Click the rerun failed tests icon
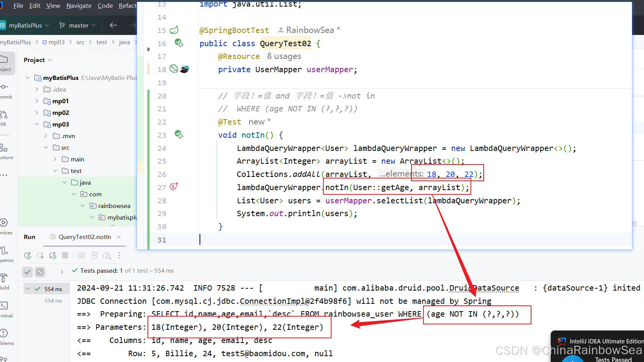The image size is (644, 362). 40,255
